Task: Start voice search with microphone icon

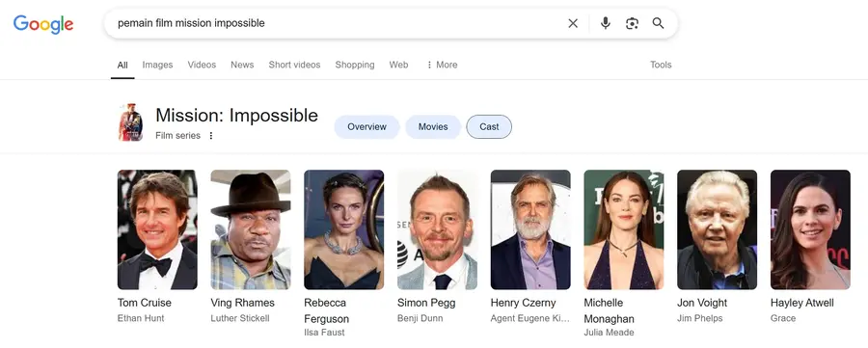Action: pyautogui.click(x=606, y=23)
